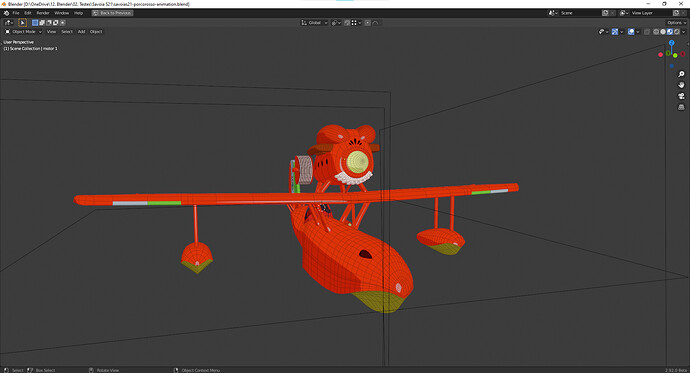Open the viewport Object menu
This screenshot has height=373, width=690.
[96, 32]
